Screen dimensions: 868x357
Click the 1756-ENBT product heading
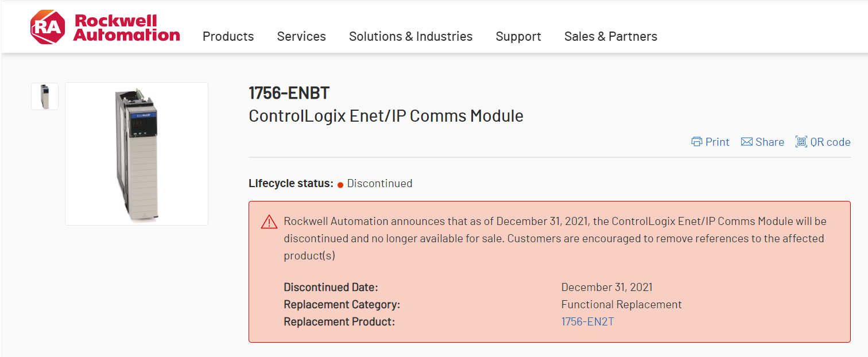(289, 93)
